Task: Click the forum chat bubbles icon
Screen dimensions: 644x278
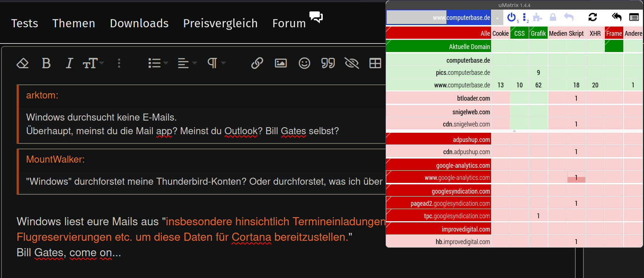Action: 316,17
